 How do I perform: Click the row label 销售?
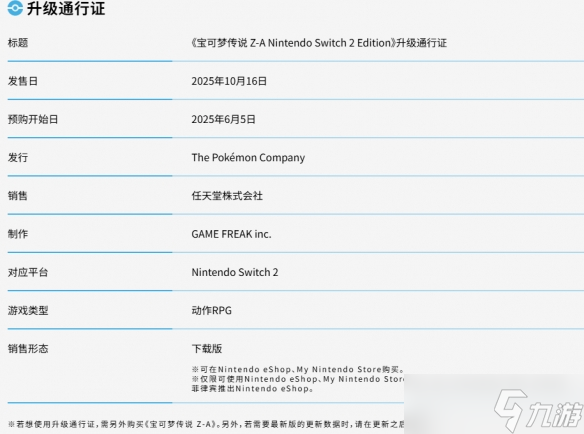(18, 196)
